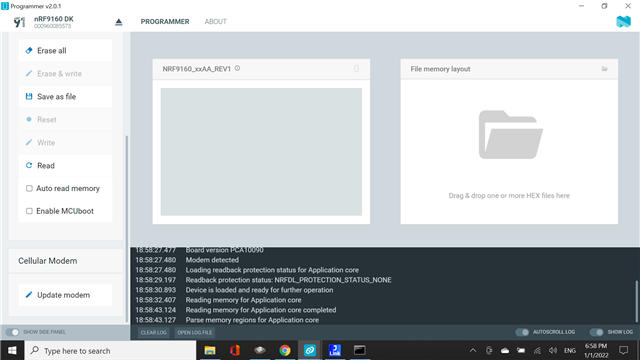Click the Windows Start button

[x=12, y=350]
